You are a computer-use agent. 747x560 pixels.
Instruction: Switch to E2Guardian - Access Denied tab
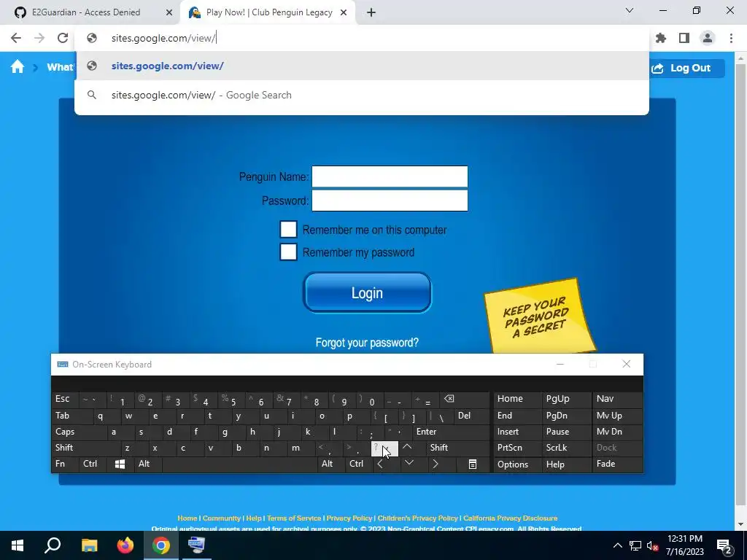coord(93,12)
